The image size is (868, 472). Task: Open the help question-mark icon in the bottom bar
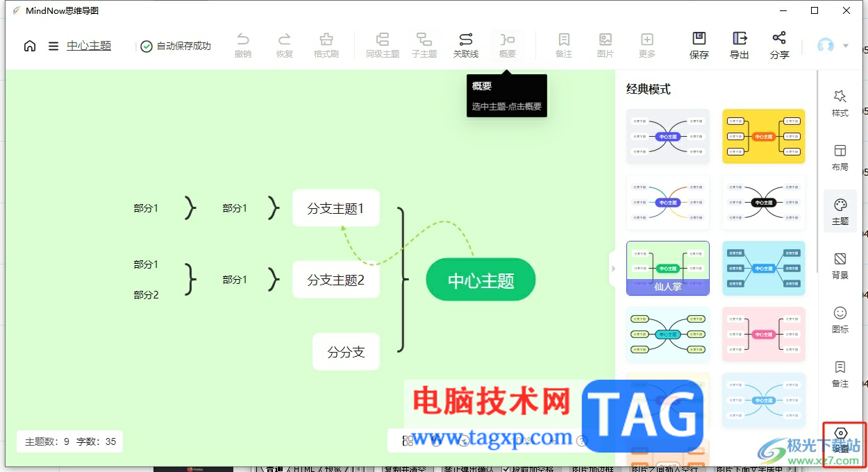[582, 441]
